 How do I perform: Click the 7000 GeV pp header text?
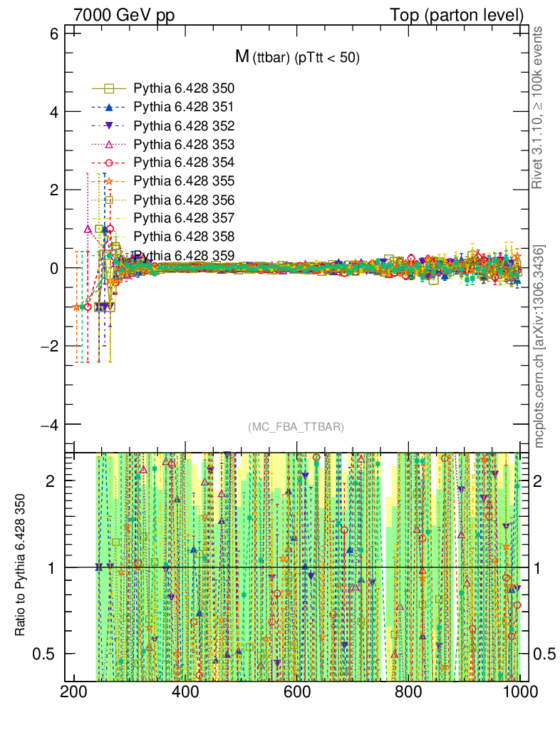click(124, 15)
